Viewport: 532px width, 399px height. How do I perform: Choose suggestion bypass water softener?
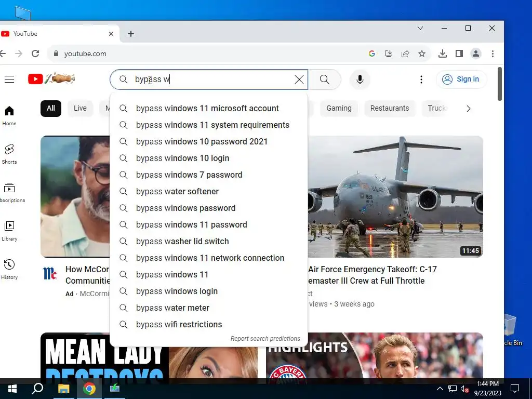click(x=209, y=191)
